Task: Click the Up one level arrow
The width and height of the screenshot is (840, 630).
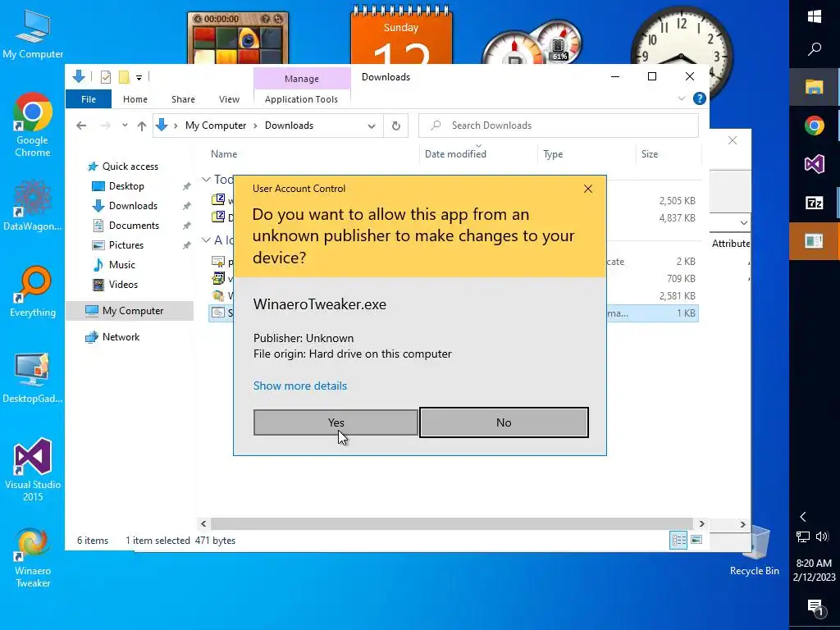Action: 141,126
